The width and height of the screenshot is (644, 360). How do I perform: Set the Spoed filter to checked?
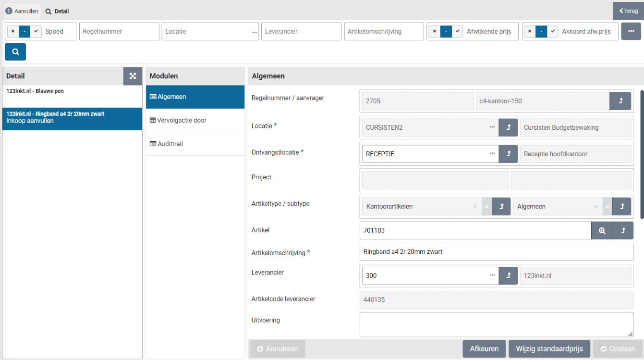click(36, 31)
